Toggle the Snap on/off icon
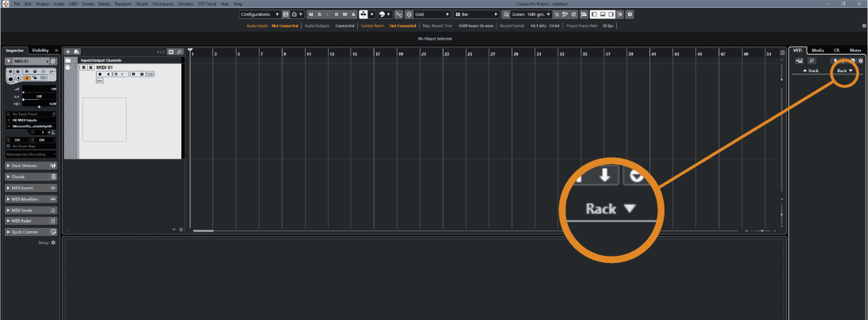The height and width of the screenshot is (320, 868). pos(409,14)
